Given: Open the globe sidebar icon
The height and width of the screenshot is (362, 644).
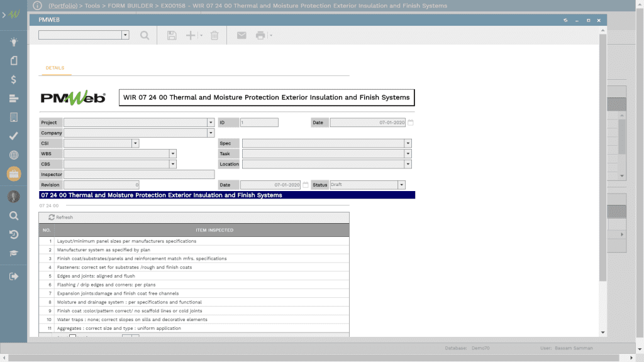Looking at the screenshot, I should 14,155.
